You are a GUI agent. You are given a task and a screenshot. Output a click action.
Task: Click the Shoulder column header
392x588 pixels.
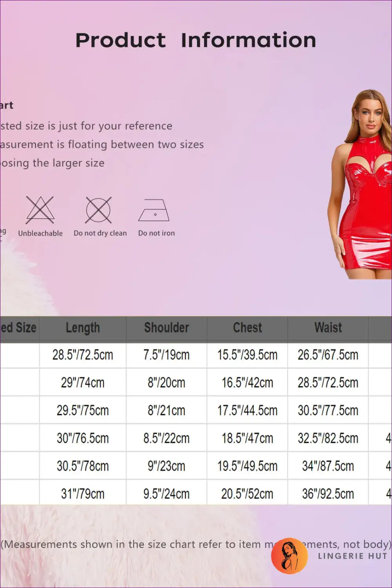click(167, 328)
